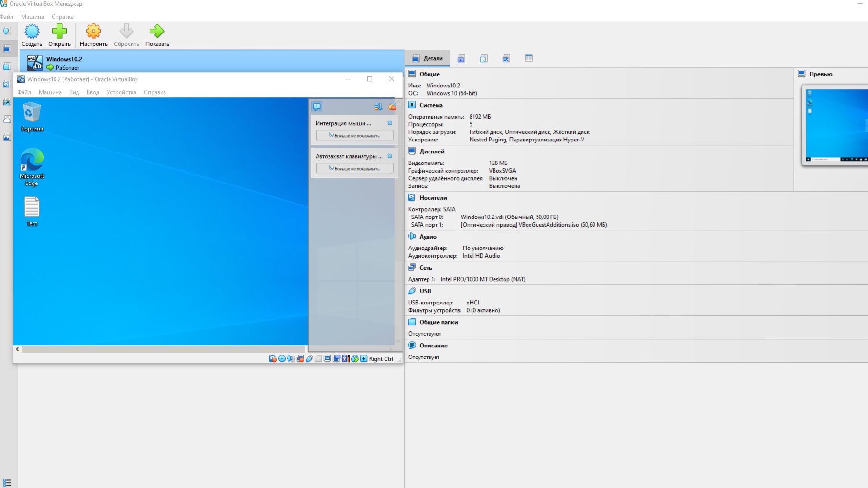The height and width of the screenshot is (488, 868).
Task: Select the Windows10.2 machine in the list
Action: click(212, 62)
